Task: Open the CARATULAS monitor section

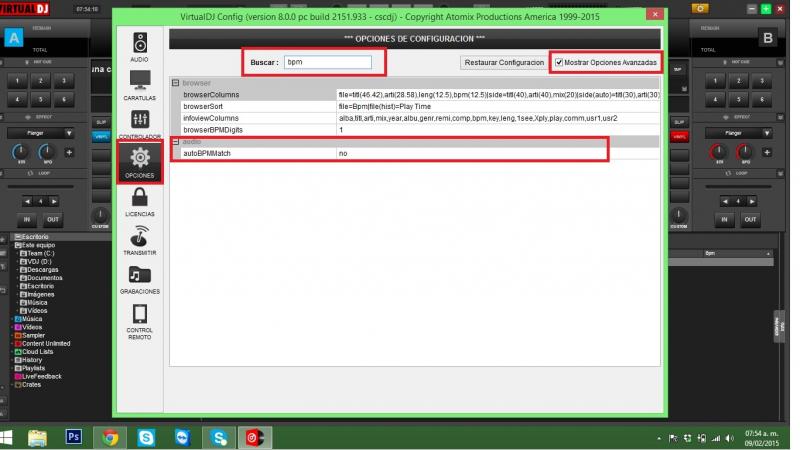Action: click(x=140, y=85)
